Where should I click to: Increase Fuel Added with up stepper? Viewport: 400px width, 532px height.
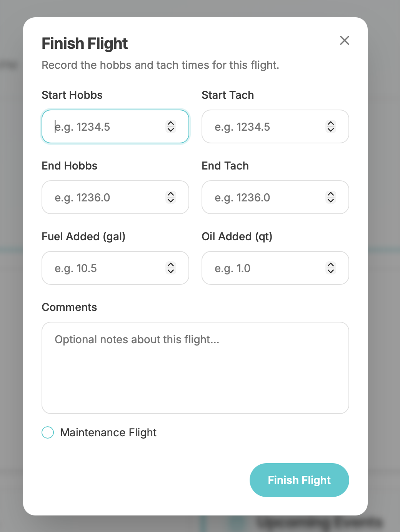(171, 264)
